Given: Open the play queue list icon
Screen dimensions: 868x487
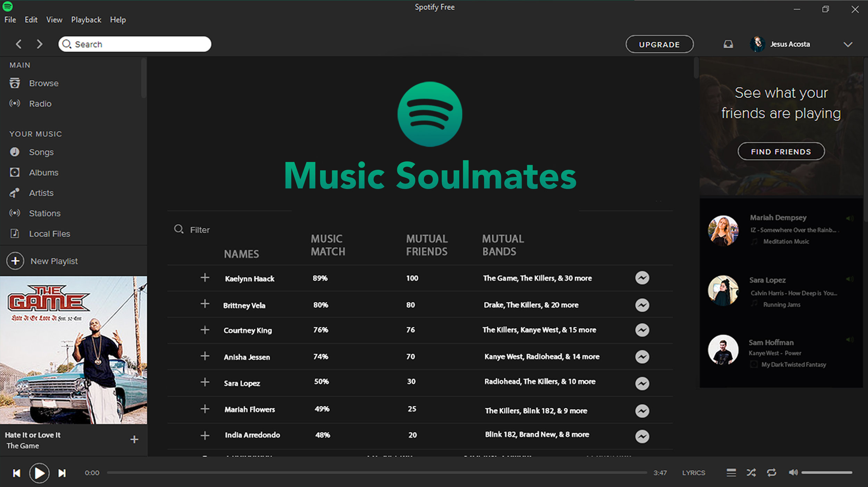Looking at the screenshot, I should 731,472.
